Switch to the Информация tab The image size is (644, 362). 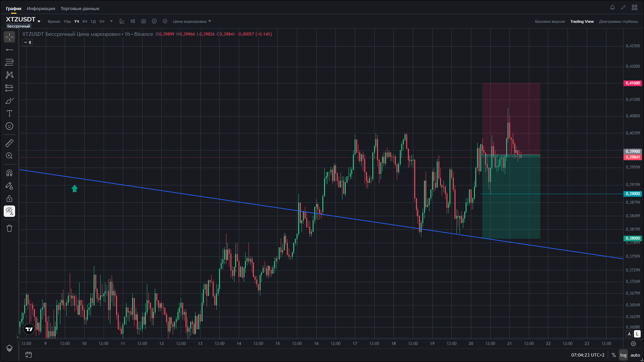click(41, 8)
